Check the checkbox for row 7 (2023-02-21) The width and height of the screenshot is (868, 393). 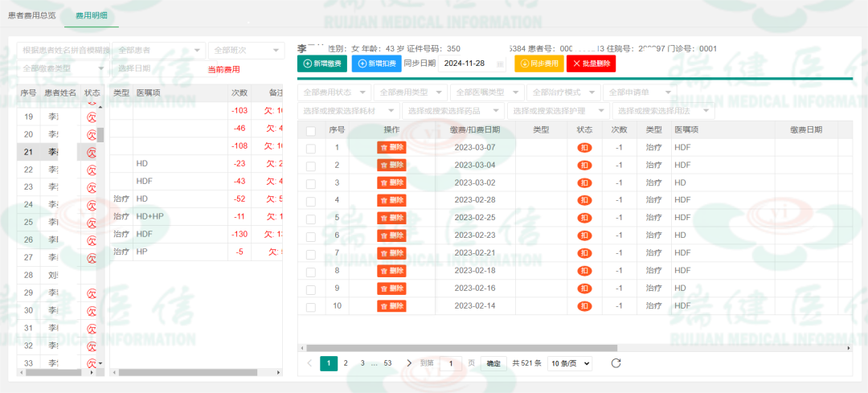click(x=311, y=255)
